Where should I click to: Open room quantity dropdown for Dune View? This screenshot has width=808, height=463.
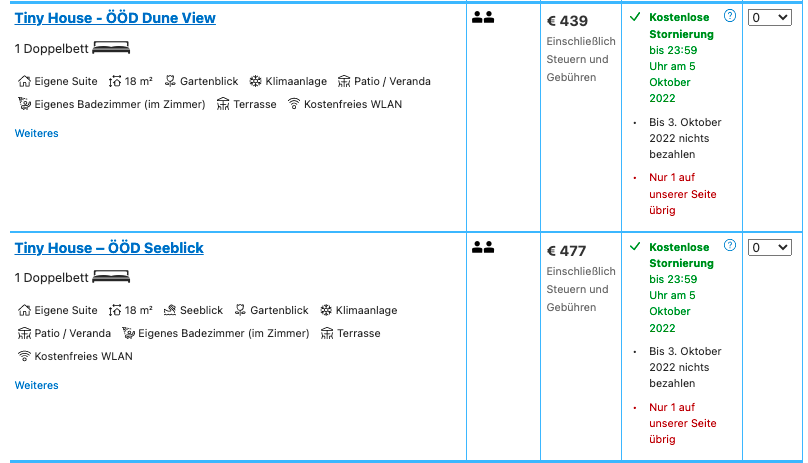tap(769, 18)
